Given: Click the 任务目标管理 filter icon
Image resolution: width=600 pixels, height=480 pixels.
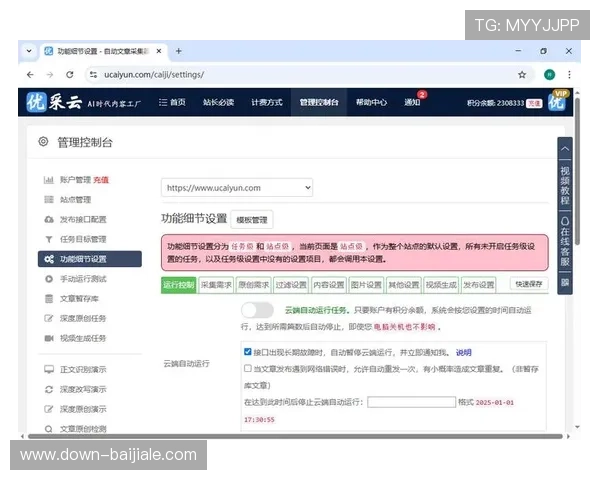Looking at the screenshot, I should (49, 239).
